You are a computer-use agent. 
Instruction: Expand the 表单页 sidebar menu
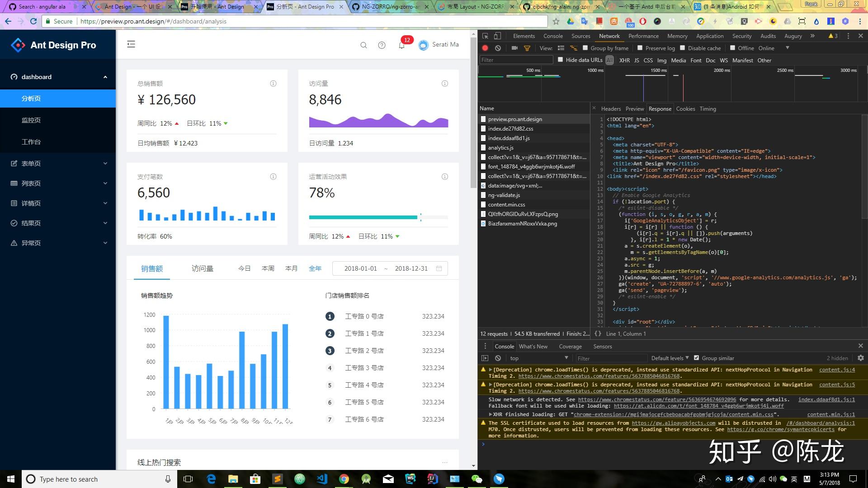click(x=58, y=164)
